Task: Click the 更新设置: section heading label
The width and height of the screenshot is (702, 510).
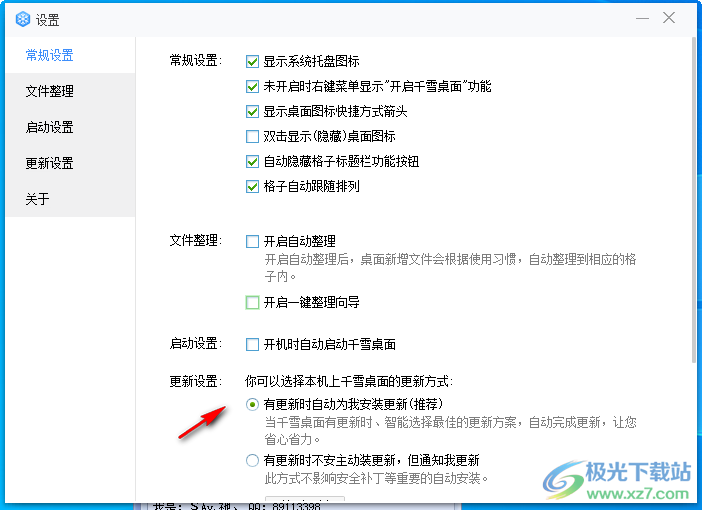Action: pyautogui.click(x=196, y=381)
